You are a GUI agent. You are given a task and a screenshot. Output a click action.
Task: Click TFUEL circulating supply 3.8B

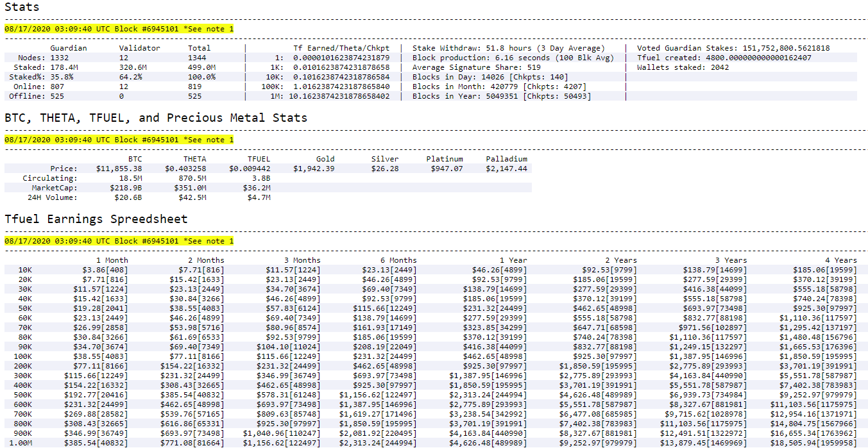(262, 178)
